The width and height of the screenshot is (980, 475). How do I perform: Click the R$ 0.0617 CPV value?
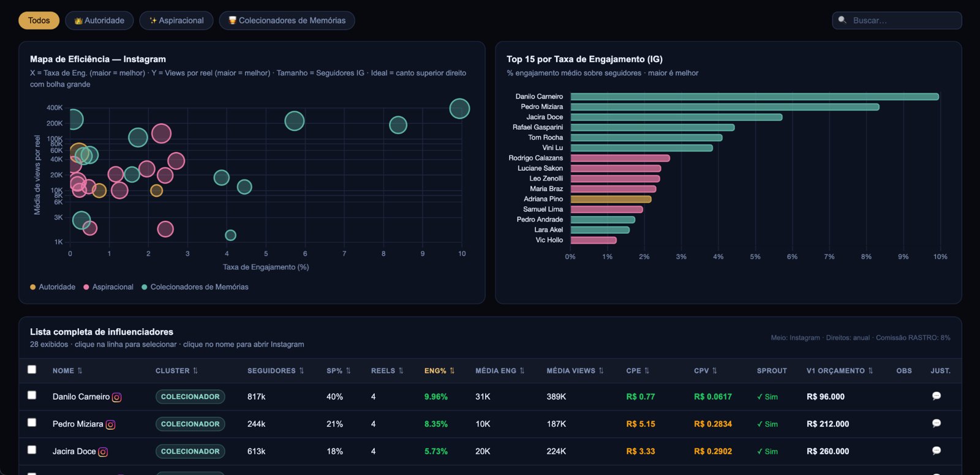(712, 397)
